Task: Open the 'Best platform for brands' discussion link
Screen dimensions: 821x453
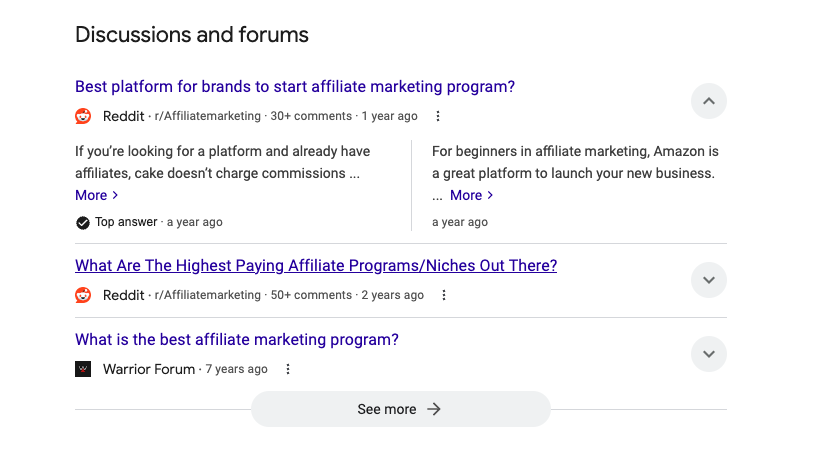Action: (x=295, y=86)
